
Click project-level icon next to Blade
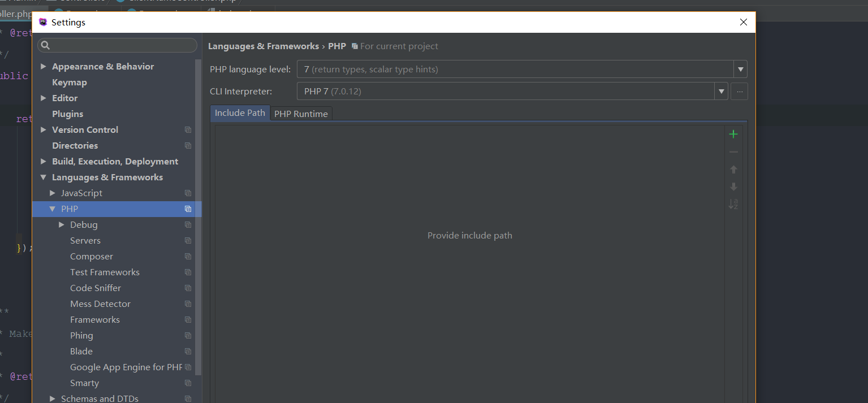(x=188, y=352)
